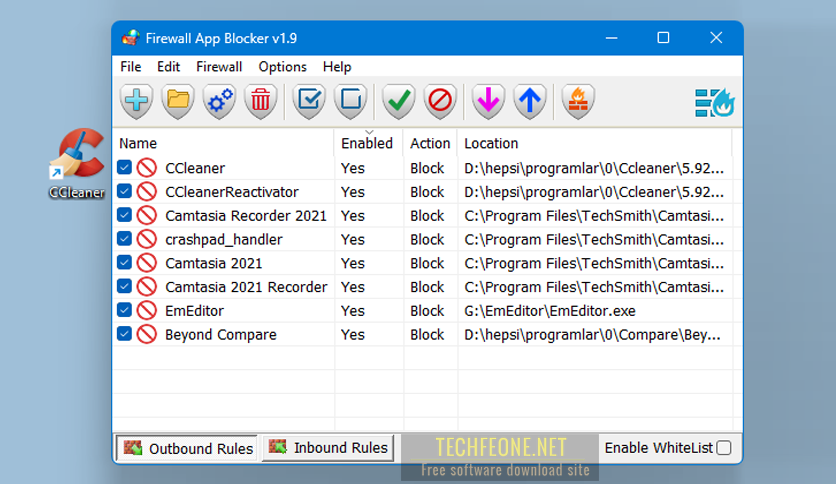The image size is (836, 484).
Task: Click the red trash Delete icon
Action: [261, 101]
